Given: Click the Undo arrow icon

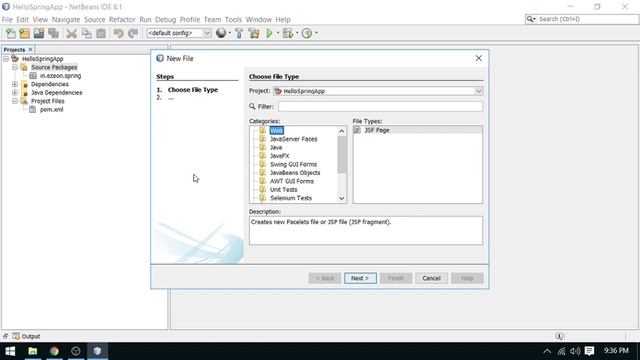Looking at the screenshot, I should pyautogui.click(x=118, y=33).
